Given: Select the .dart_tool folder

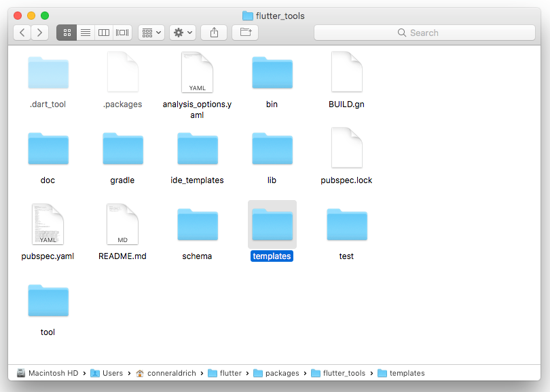Looking at the screenshot, I should point(48,73).
